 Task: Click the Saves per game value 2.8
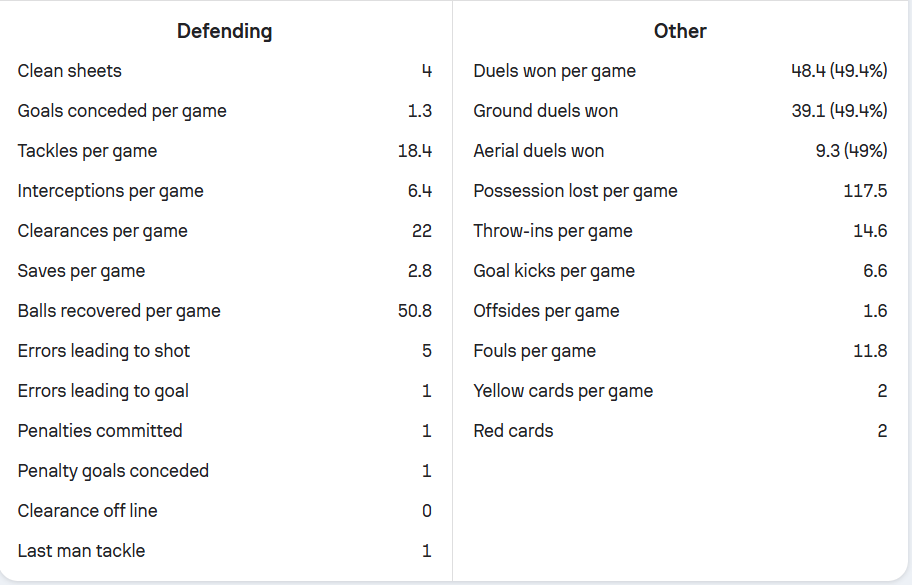419,271
